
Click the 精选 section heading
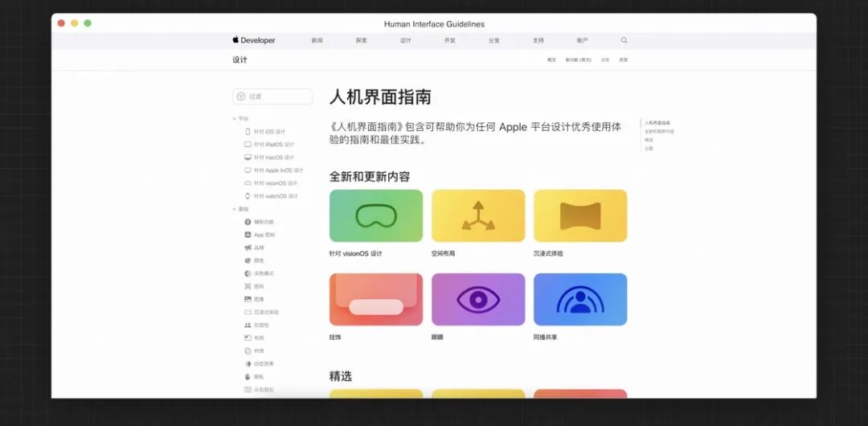[x=341, y=376]
